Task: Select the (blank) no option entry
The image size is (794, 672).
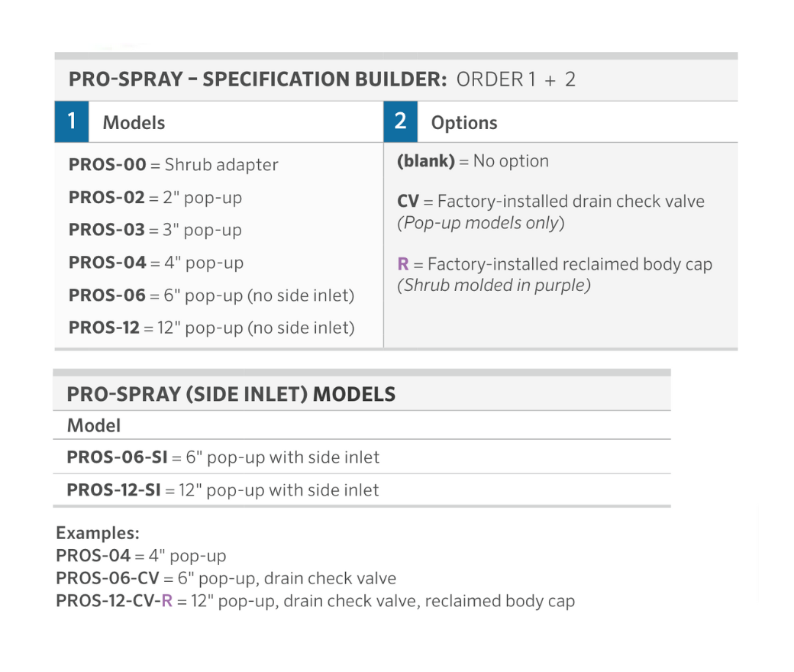Action: click(x=473, y=161)
